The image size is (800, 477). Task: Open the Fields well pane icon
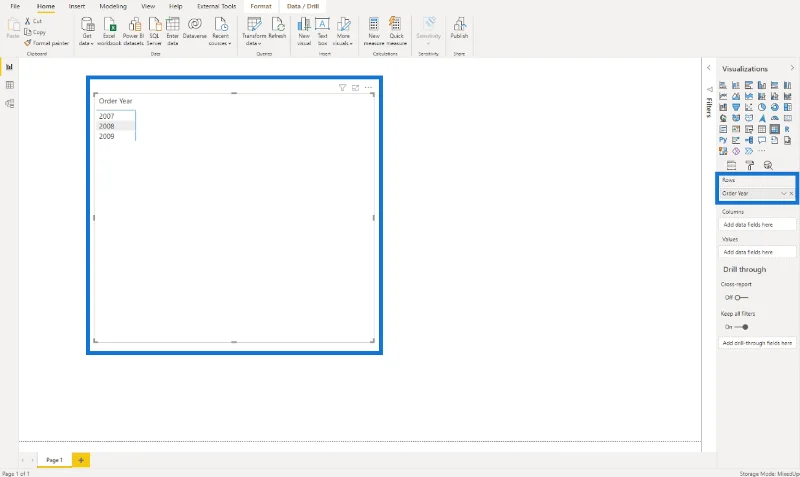tap(731, 165)
